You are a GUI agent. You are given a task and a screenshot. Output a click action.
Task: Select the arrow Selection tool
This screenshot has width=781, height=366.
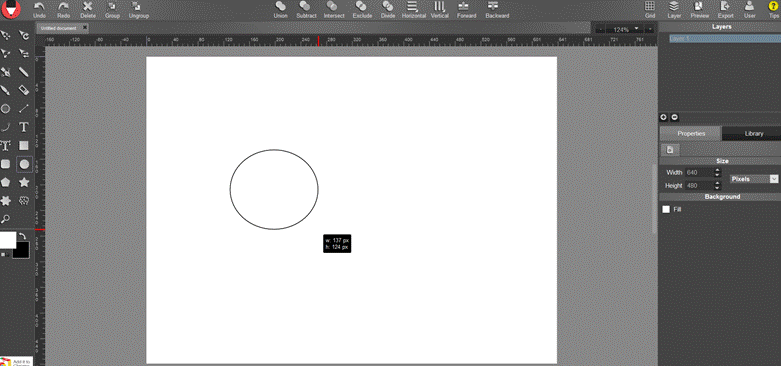(5, 35)
